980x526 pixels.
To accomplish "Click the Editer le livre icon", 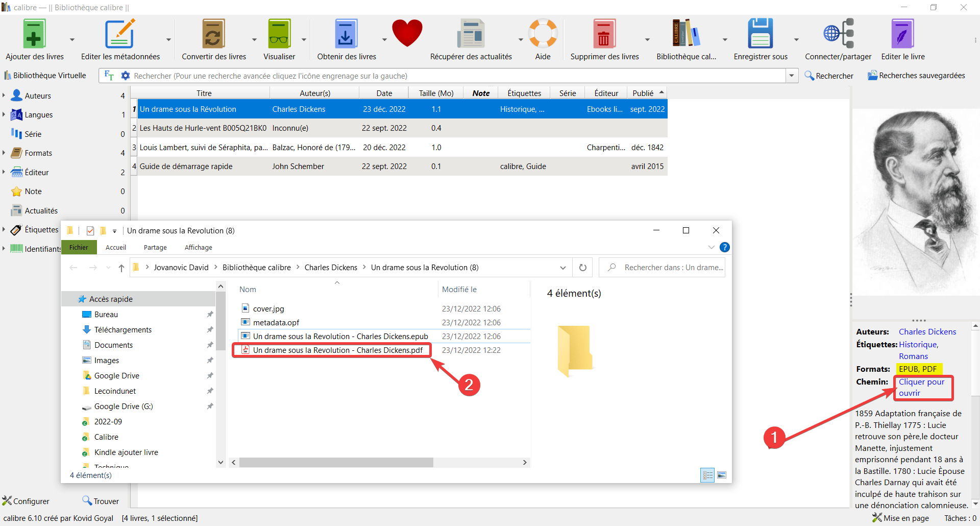I will click(902, 34).
